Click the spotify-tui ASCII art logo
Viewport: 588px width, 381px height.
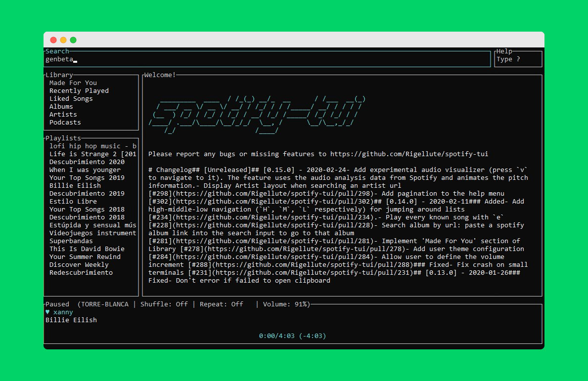257,114
